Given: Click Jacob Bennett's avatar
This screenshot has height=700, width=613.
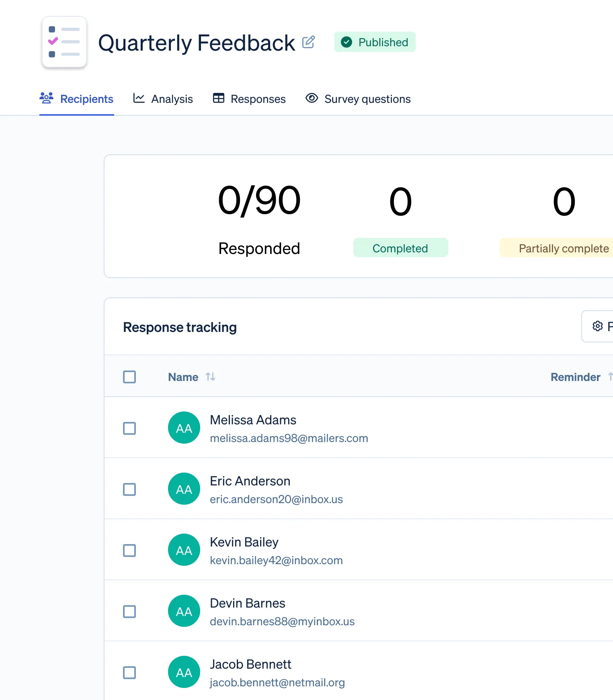Looking at the screenshot, I should coord(184,672).
